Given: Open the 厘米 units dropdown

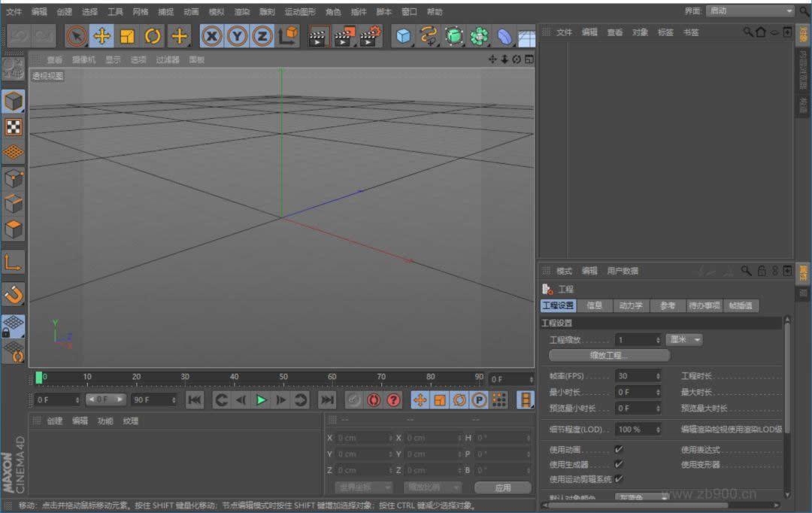Looking at the screenshot, I should pyautogui.click(x=683, y=339).
